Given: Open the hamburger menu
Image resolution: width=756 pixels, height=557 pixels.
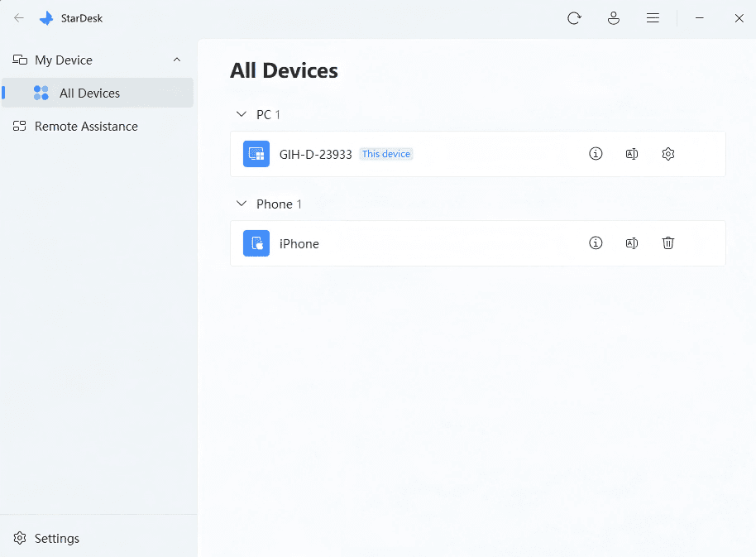Looking at the screenshot, I should pyautogui.click(x=653, y=17).
